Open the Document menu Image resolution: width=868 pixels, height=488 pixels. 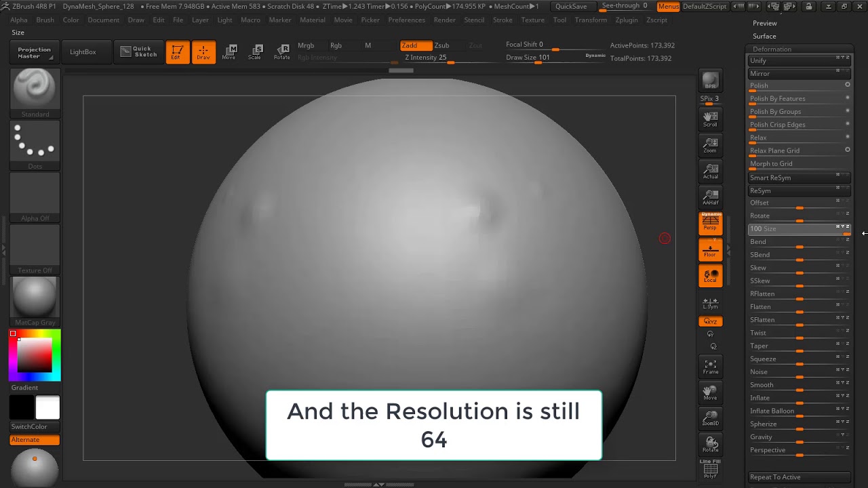103,20
